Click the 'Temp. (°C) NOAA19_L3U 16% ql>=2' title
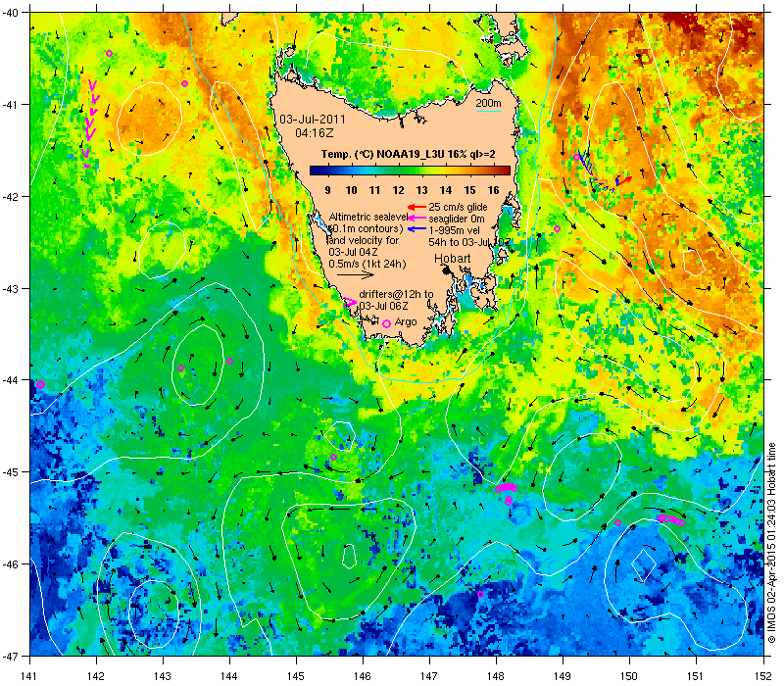The image size is (784, 686). (408, 154)
